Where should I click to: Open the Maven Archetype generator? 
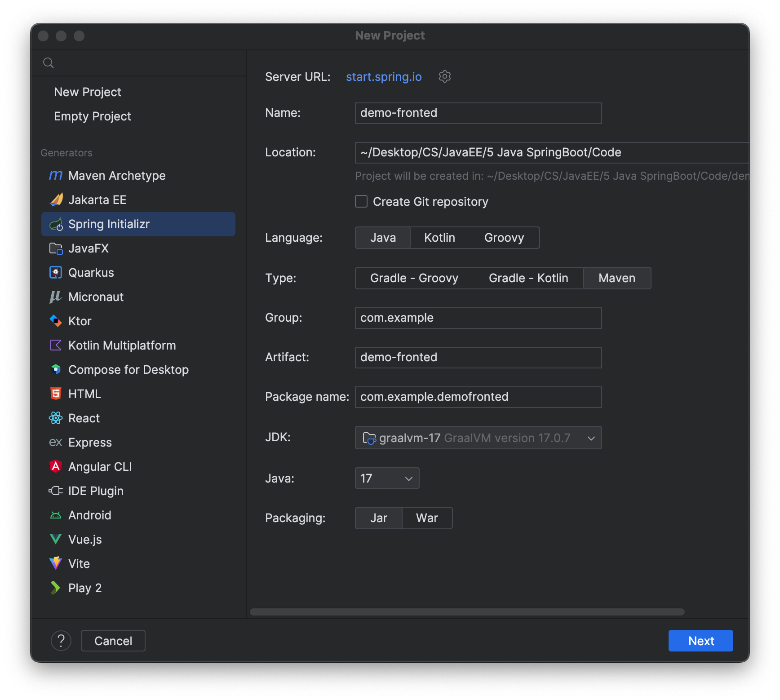(x=116, y=175)
